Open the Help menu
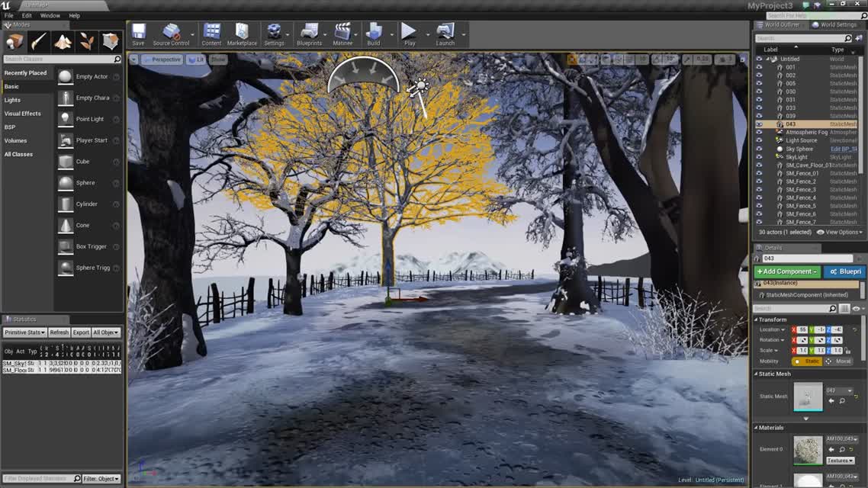 [74, 15]
